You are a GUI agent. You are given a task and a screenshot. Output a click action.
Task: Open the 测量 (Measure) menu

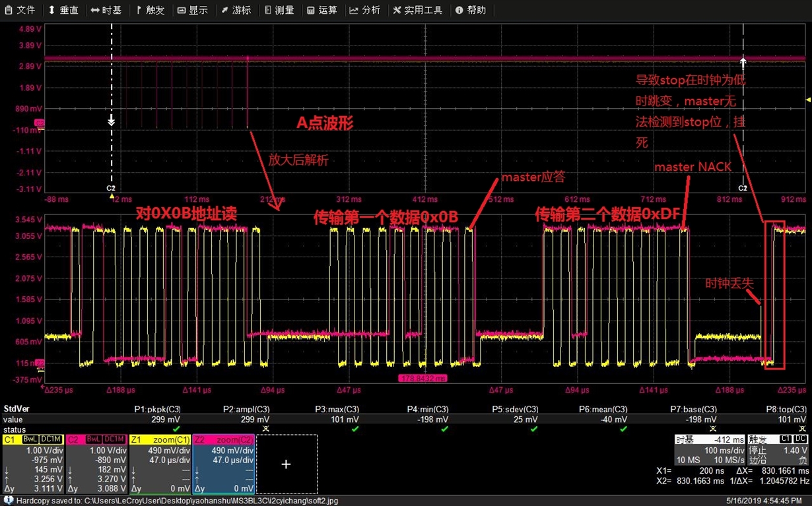click(279, 10)
